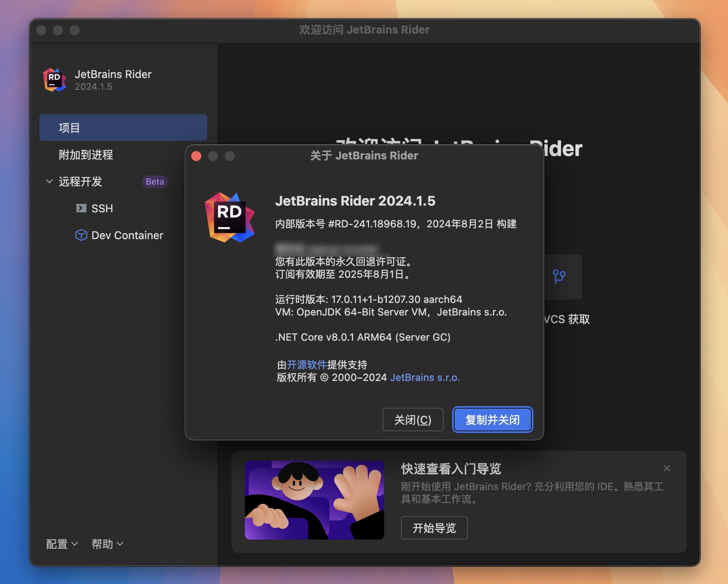Close the About JetBrains Rider dialog

(x=196, y=156)
